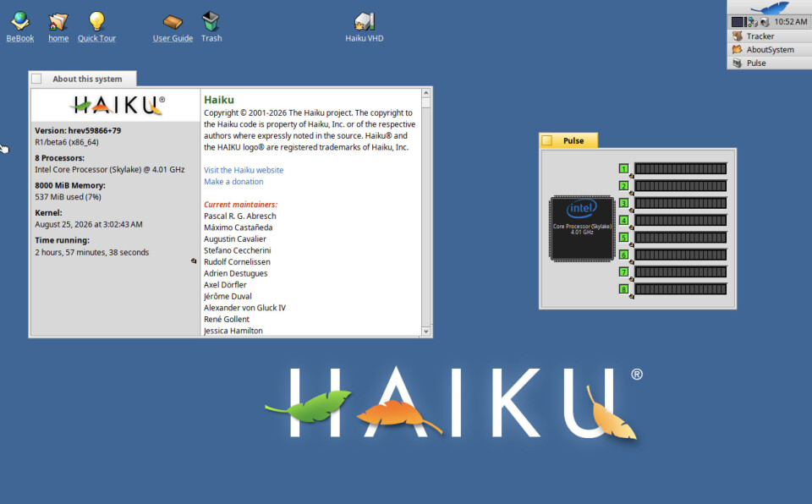The width and height of the screenshot is (812, 504).
Task: Click the Pulse icon in Deskbar
Action: click(738, 63)
